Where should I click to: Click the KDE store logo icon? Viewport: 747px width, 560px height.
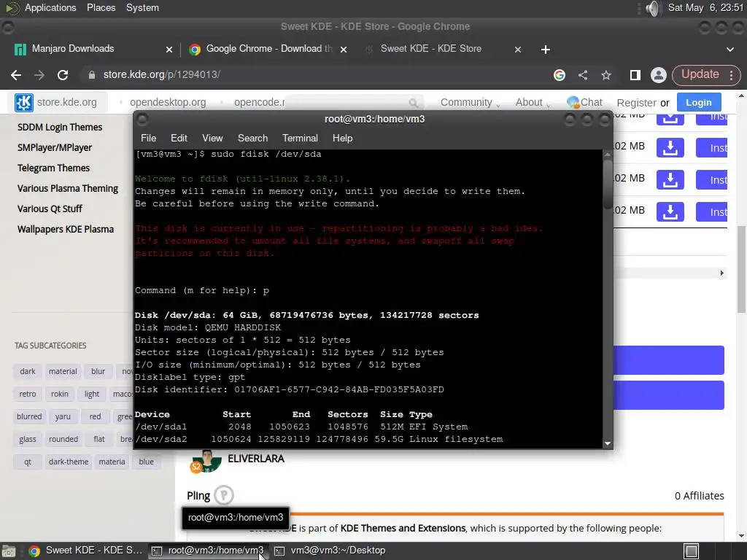pos(23,102)
